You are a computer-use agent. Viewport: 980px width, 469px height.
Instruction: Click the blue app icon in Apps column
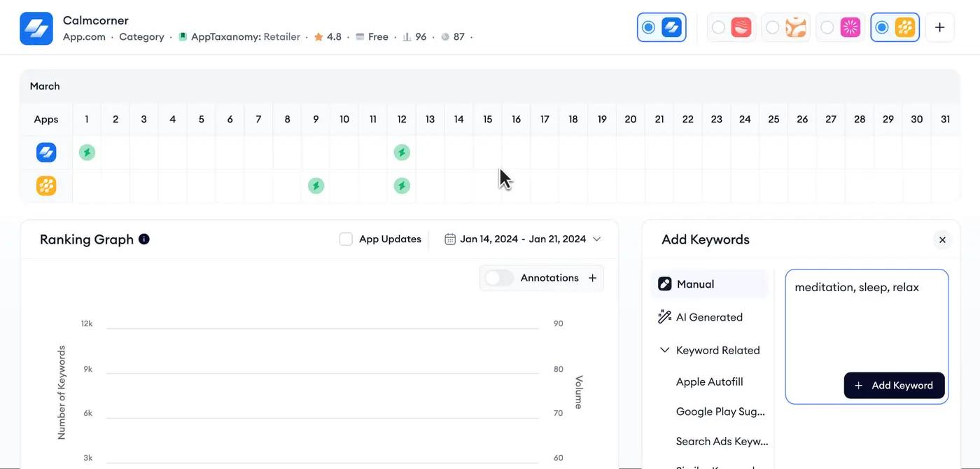46,152
